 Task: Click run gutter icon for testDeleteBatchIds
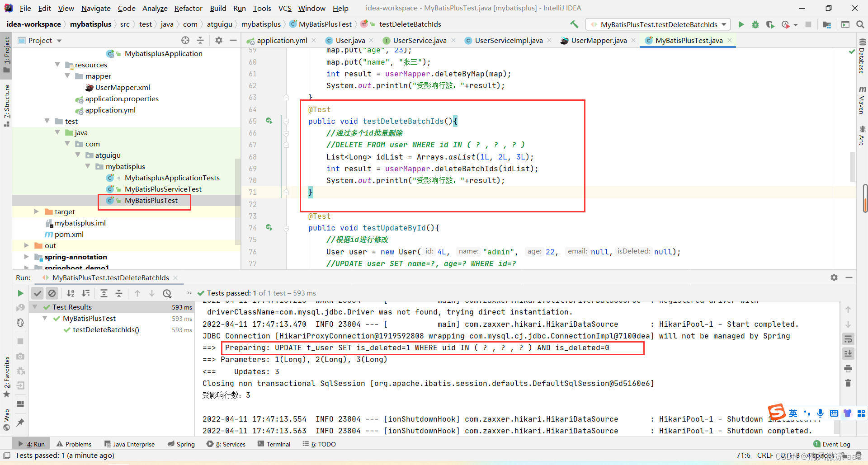click(269, 121)
